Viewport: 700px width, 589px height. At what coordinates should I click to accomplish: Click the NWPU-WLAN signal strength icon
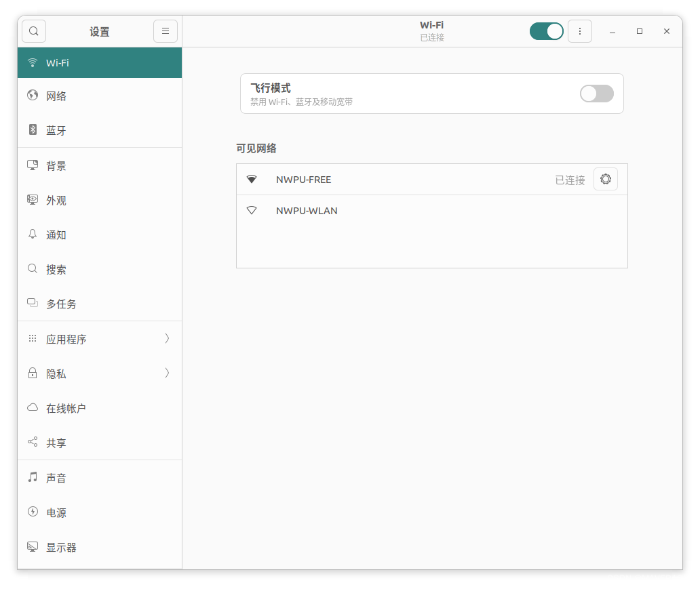(x=252, y=210)
